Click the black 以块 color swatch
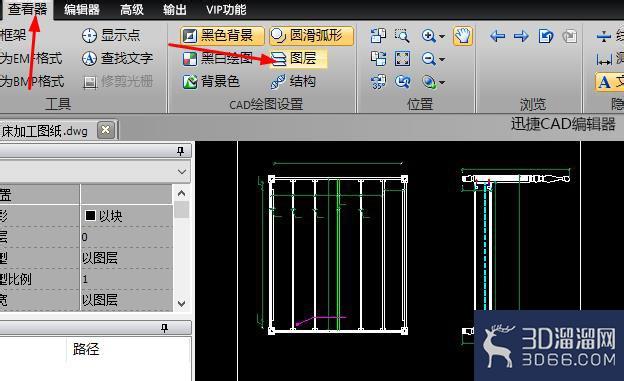The width and height of the screenshot is (624, 381). [90, 215]
